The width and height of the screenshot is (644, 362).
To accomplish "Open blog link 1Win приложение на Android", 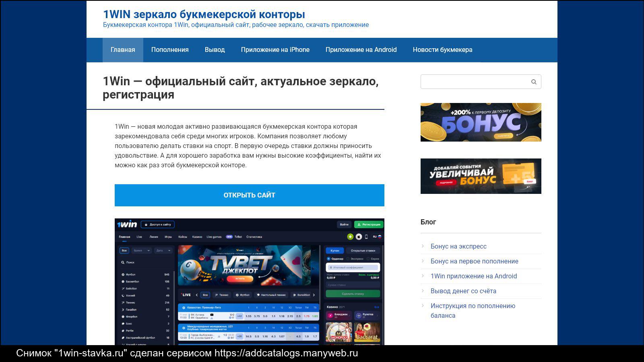I will 474,276.
